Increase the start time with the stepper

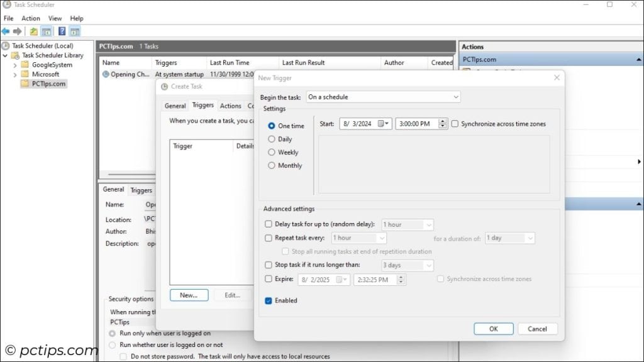point(441,121)
